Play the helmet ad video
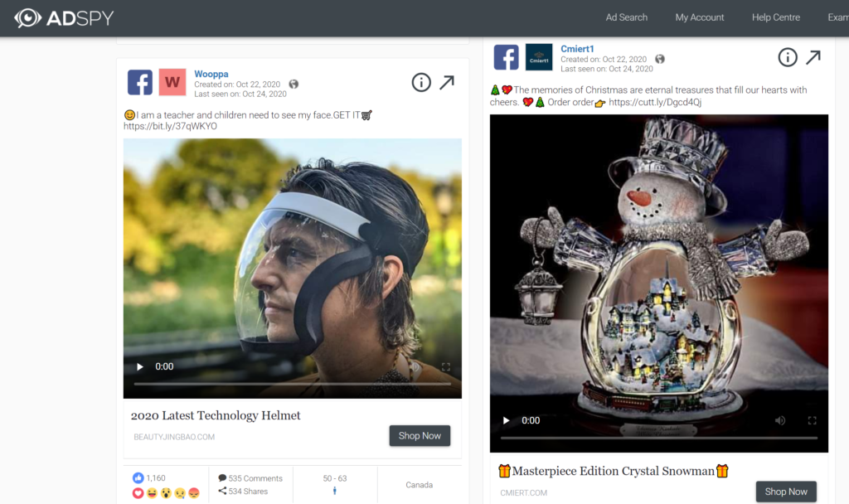This screenshot has width=849, height=504. coord(139,366)
